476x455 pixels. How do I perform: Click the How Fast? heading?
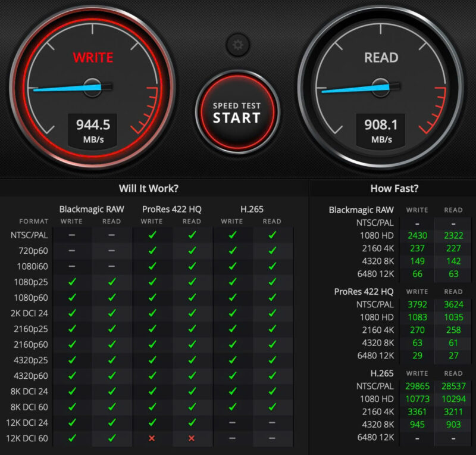394,188
